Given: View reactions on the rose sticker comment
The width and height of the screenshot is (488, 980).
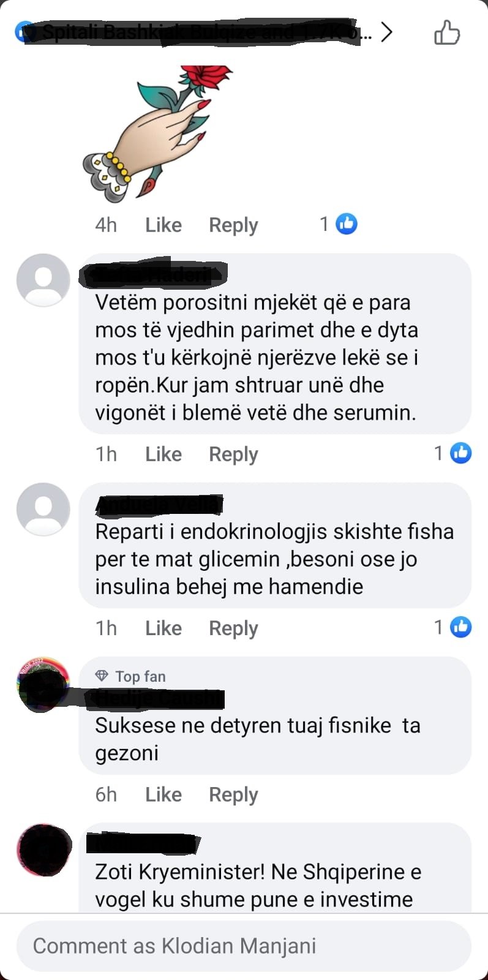Looking at the screenshot, I should 339,224.
